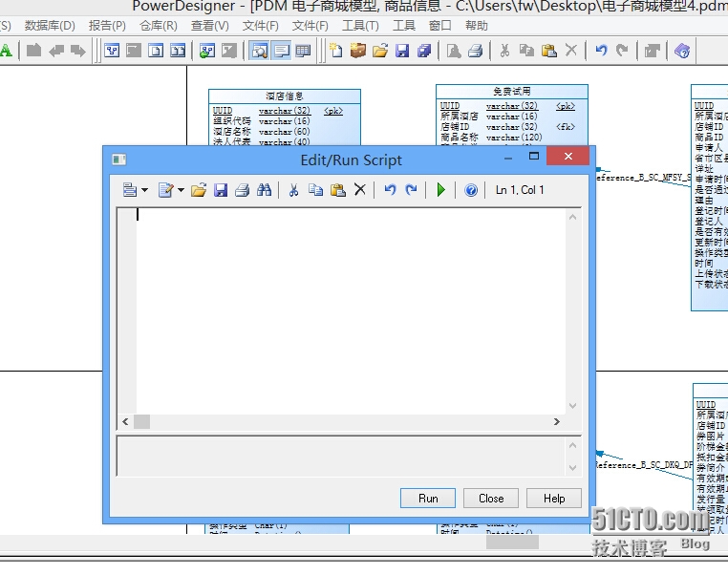Click the Help button in script dialog
This screenshot has width=728, height=575.
pos(554,498)
